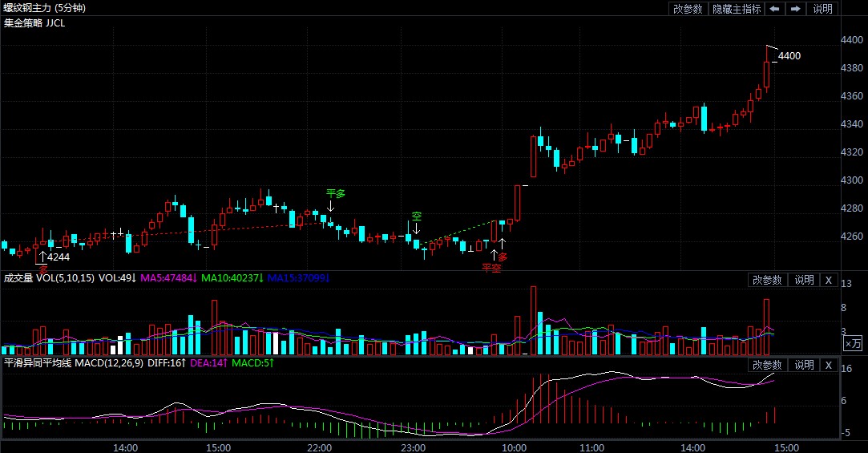Viewport: 868px width, 453px height.
Task: Click 4320 on the price axis
Action: pyautogui.click(x=851, y=152)
